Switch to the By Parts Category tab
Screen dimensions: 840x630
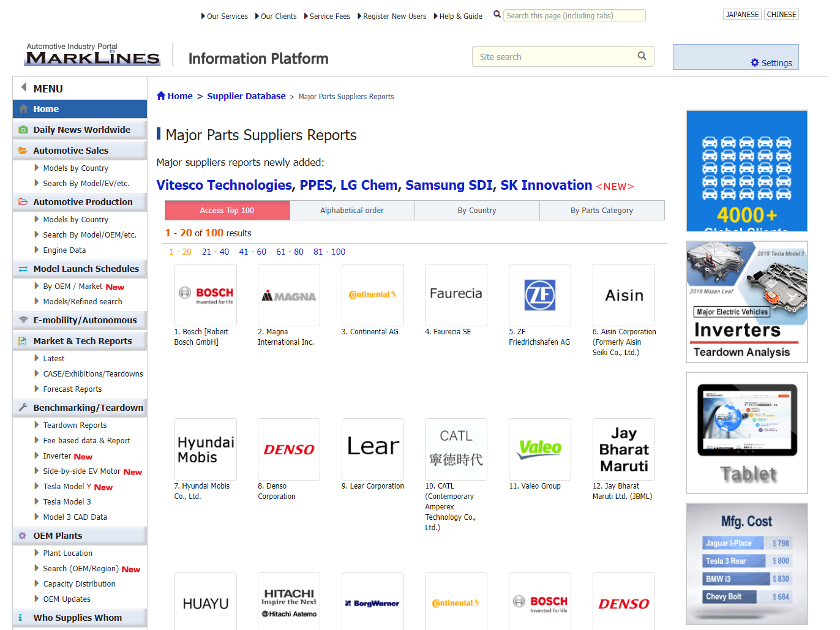tap(602, 210)
